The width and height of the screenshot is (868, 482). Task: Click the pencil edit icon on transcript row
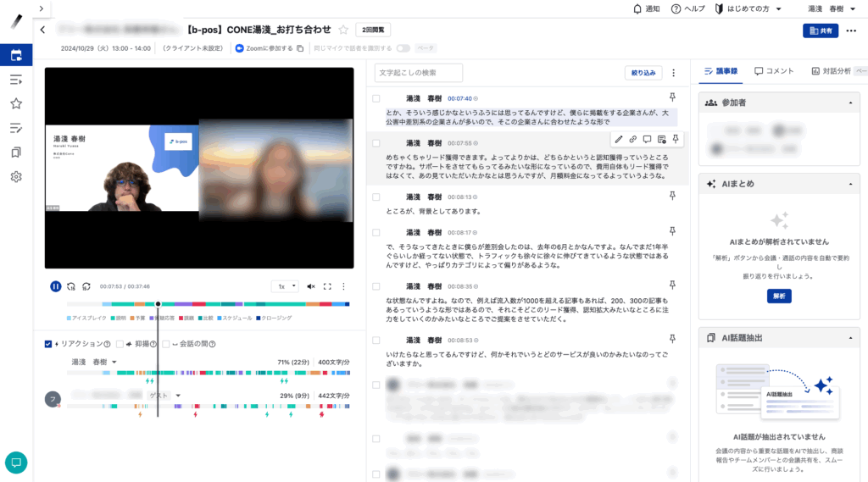click(x=619, y=139)
